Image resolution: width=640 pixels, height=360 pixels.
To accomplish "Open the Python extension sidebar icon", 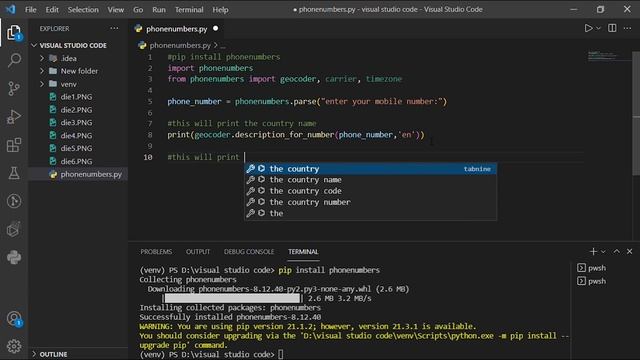I will click(14, 257).
